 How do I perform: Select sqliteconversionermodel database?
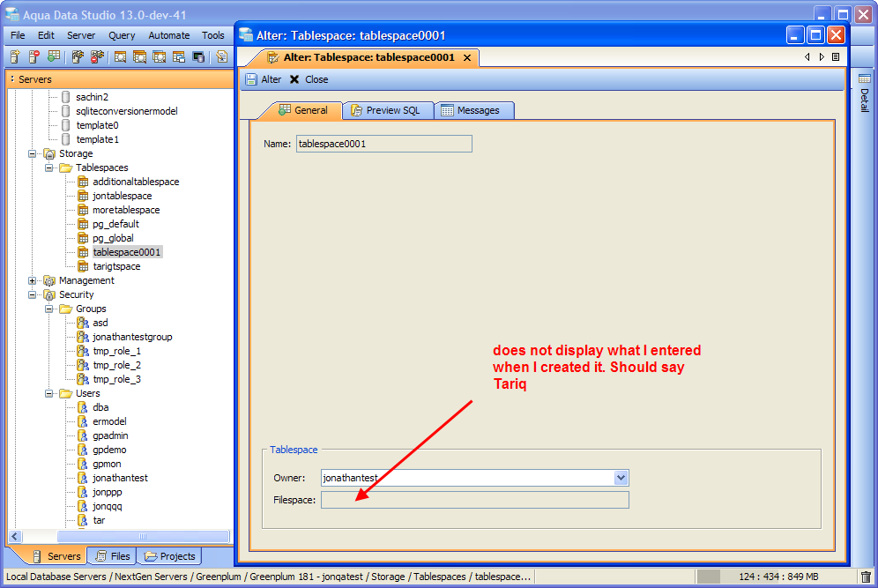[127, 111]
